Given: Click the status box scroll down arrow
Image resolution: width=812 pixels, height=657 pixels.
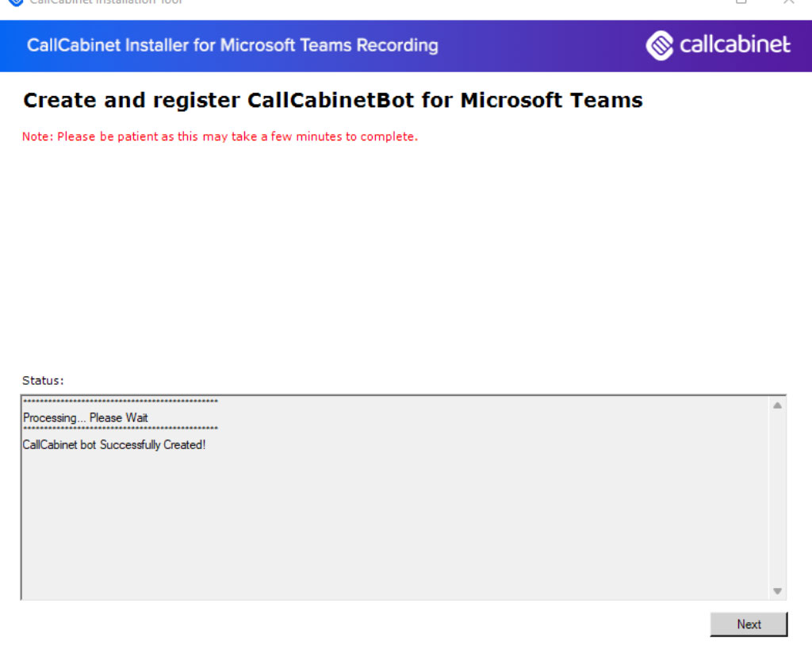Looking at the screenshot, I should (777, 590).
